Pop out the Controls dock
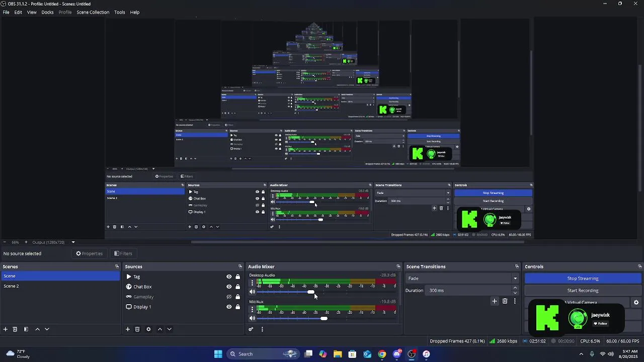The width and height of the screenshot is (644, 362). pyautogui.click(x=639, y=266)
